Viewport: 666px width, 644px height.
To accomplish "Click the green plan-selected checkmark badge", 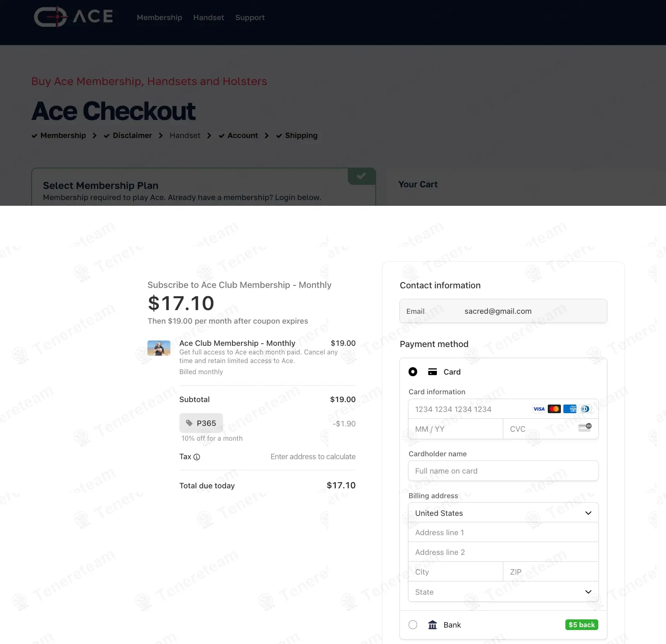I will click(x=361, y=176).
